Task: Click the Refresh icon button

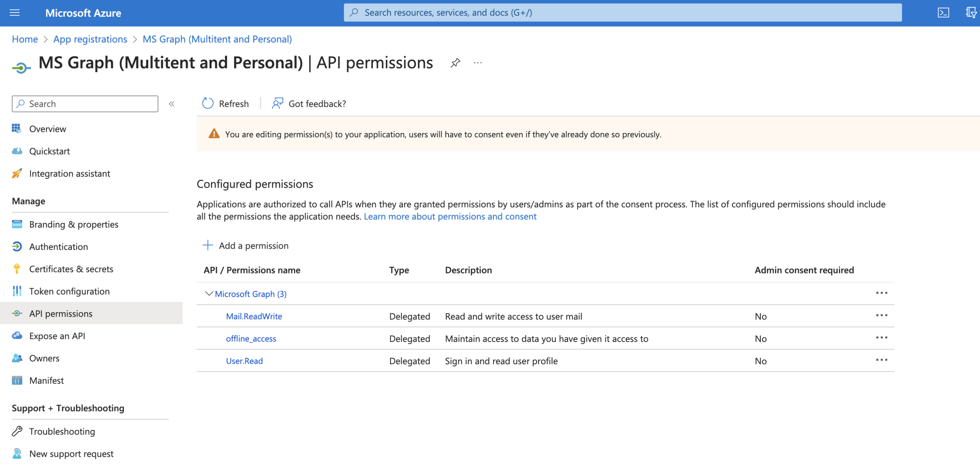Action: point(208,104)
